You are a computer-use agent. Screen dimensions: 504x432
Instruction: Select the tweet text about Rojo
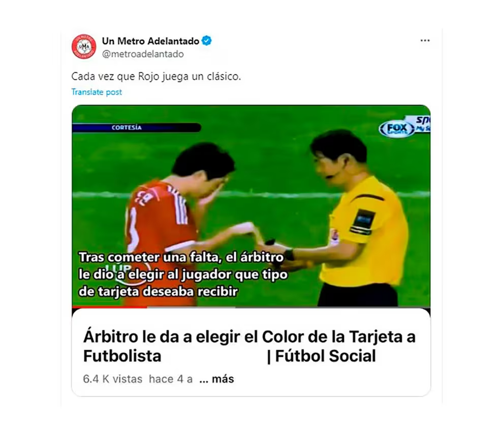156,77
